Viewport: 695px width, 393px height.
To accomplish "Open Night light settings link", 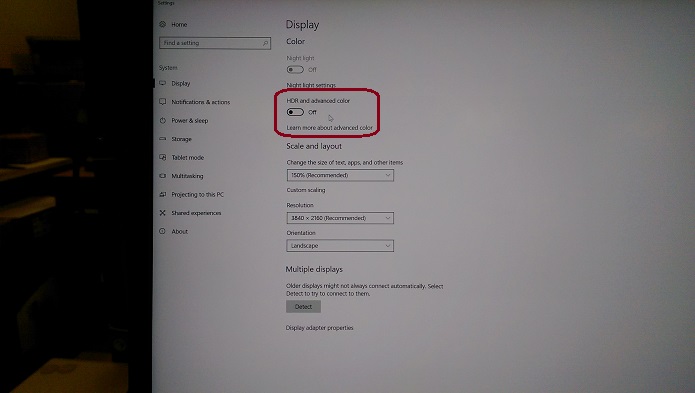I will click(311, 85).
